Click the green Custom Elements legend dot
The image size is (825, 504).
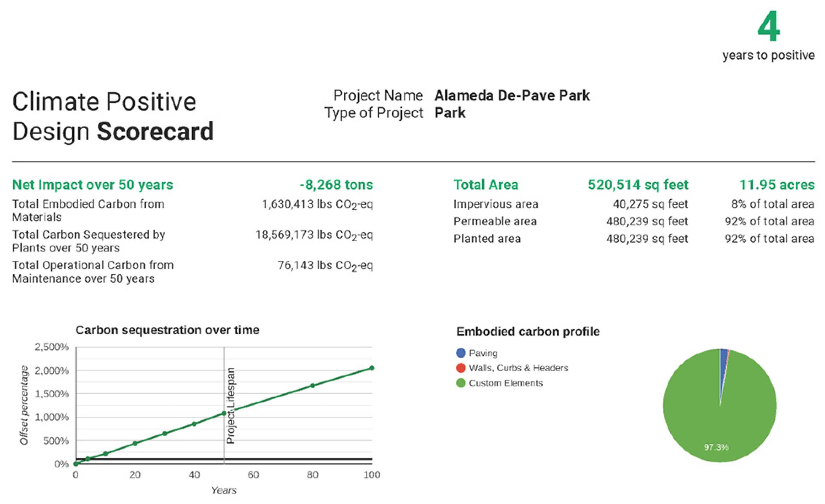[461, 383]
